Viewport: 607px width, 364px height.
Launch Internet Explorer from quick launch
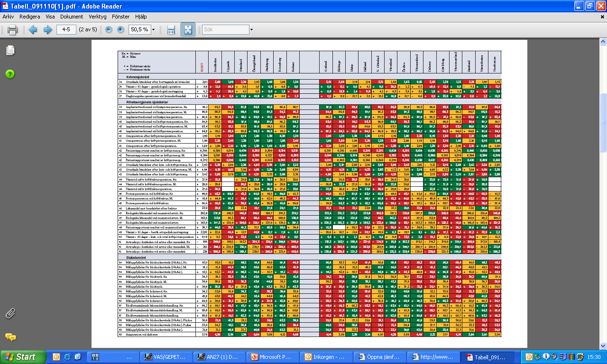(66, 357)
